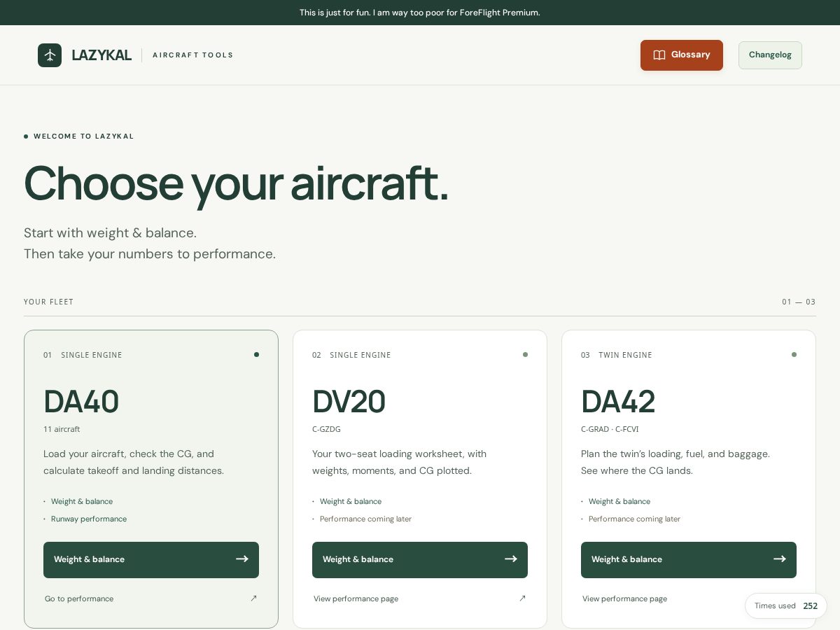The width and height of the screenshot is (840, 630).
Task: Click the 'C-GRAD · C-FCVI' registration text
Action: tap(610, 429)
